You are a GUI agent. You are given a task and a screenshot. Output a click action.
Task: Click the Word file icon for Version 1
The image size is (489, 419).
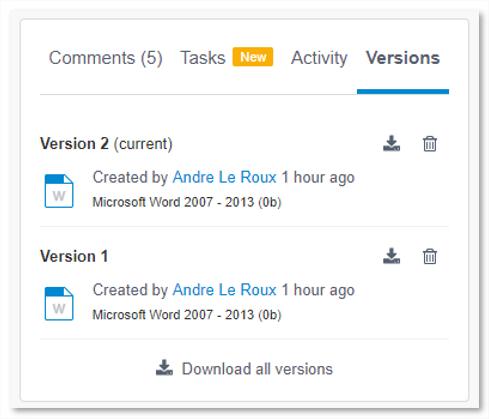coord(59,304)
